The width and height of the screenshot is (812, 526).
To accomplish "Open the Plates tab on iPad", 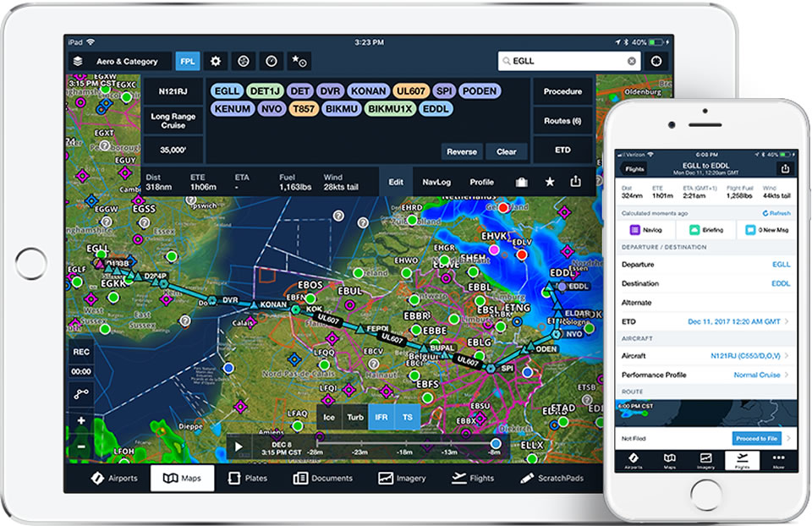I will tap(248, 478).
